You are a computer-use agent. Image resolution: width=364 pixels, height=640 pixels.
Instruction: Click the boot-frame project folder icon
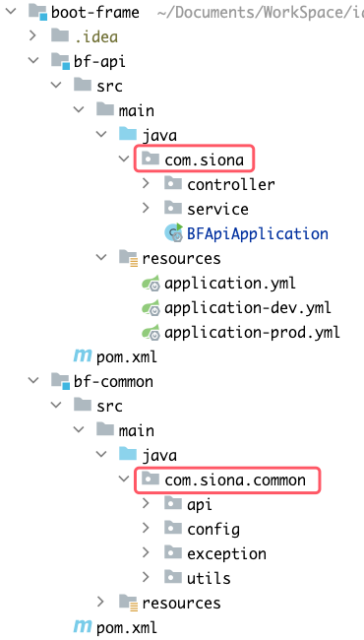point(38,12)
